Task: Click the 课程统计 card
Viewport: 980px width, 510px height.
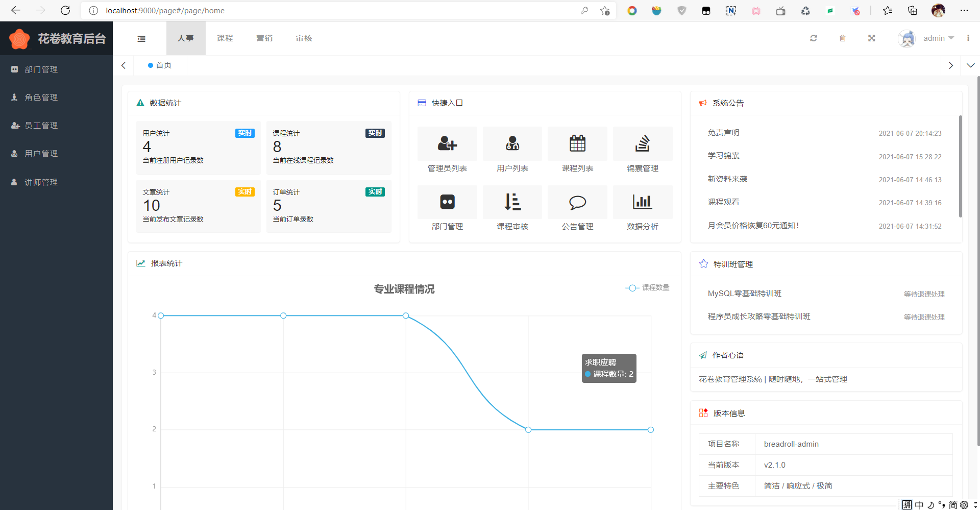Action: [329, 148]
